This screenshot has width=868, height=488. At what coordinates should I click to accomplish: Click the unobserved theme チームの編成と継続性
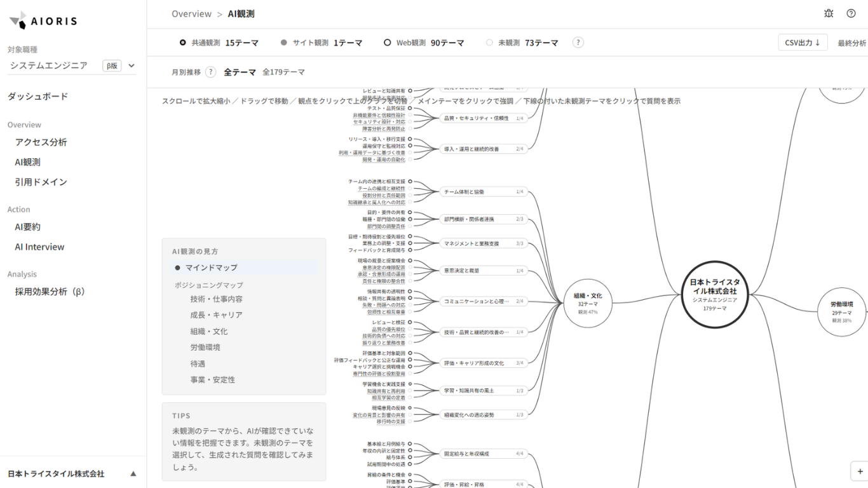point(381,189)
